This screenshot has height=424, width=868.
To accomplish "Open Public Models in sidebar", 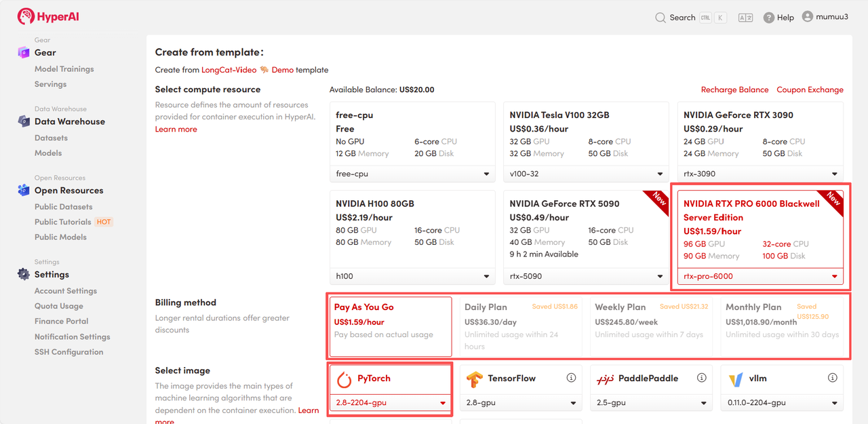I will coord(61,237).
